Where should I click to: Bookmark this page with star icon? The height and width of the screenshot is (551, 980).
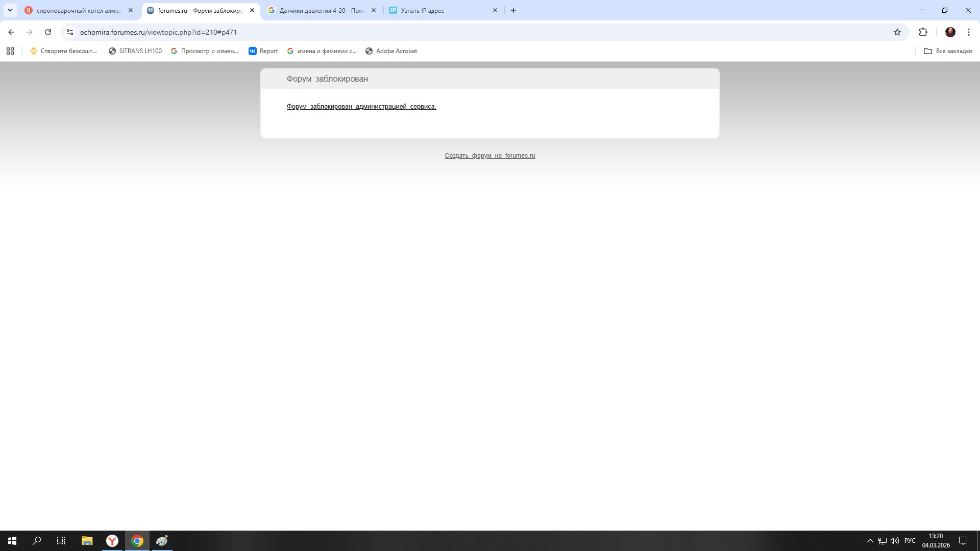897,32
